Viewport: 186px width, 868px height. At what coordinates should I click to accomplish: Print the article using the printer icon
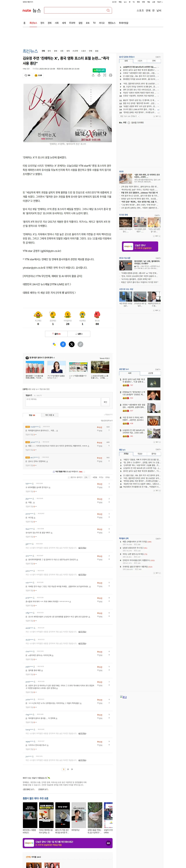point(110,75)
